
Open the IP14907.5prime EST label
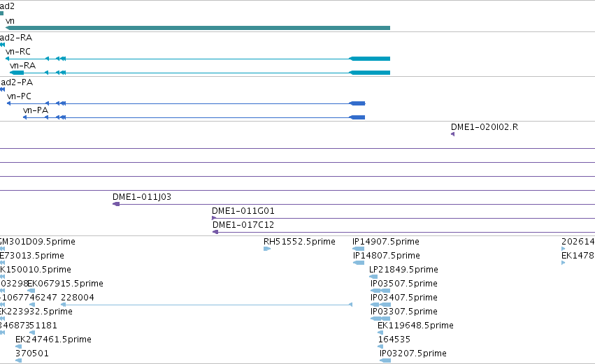pos(386,242)
